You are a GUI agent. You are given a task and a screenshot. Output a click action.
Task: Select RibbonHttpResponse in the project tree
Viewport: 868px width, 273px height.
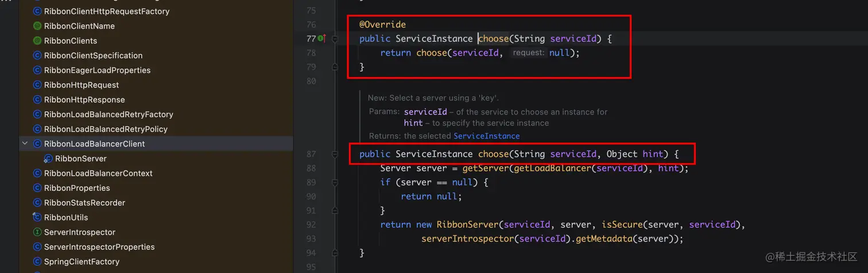click(84, 99)
